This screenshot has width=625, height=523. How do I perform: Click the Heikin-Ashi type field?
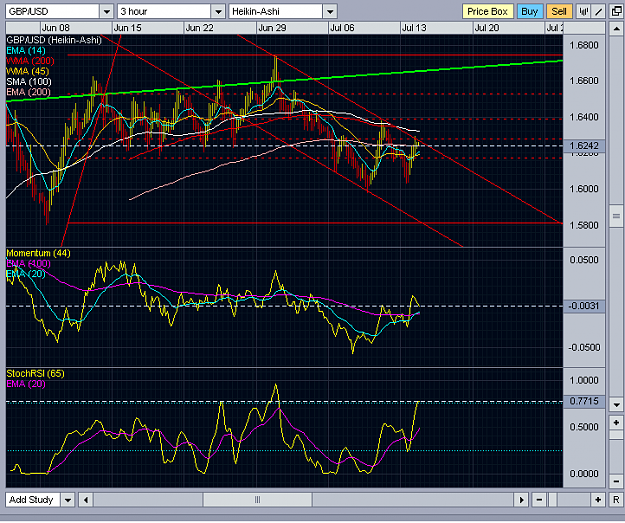click(276, 12)
